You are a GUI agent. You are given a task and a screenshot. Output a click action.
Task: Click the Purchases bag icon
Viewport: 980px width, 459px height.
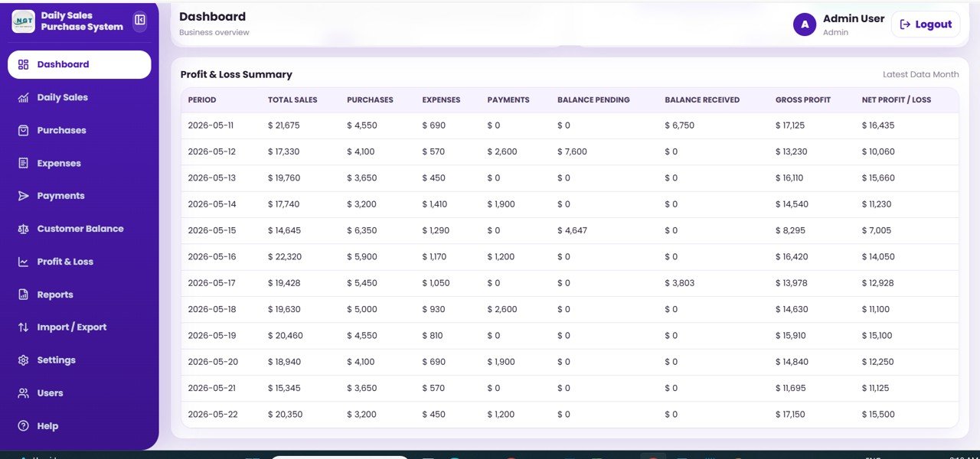coord(23,130)
